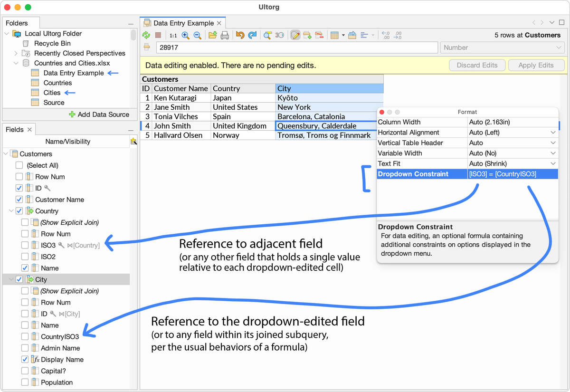Open Variable Width dropdown in Format
The height and width of the screenshot is (392, 570).
click(553, 153)
